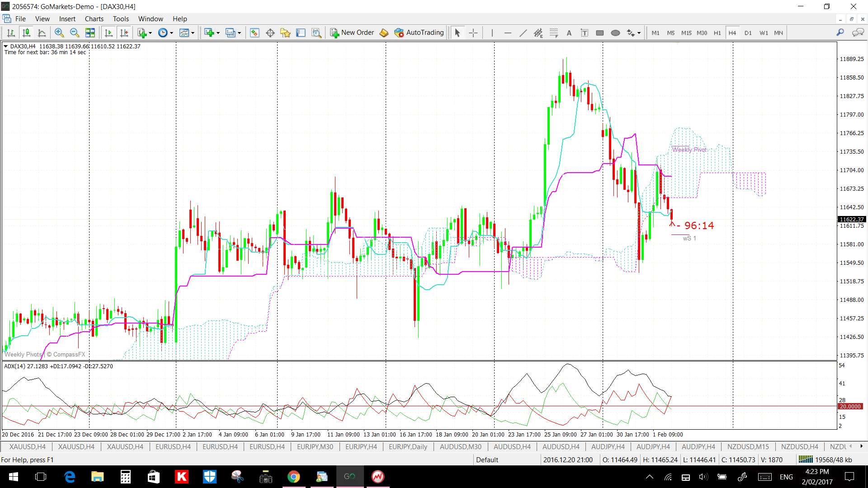The height and width of the screenshot is (488, 868).
Task: Toggle chart shift from right border
Action: pos(124,33)
